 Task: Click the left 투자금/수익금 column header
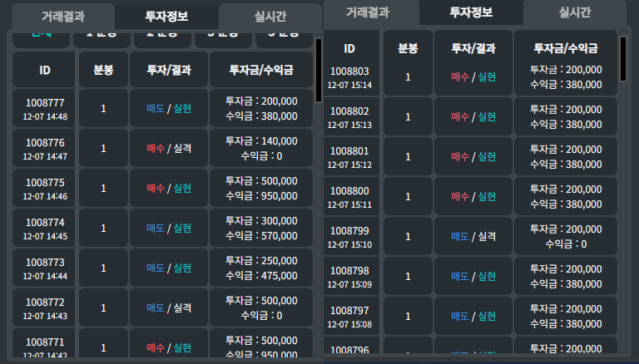261,70
